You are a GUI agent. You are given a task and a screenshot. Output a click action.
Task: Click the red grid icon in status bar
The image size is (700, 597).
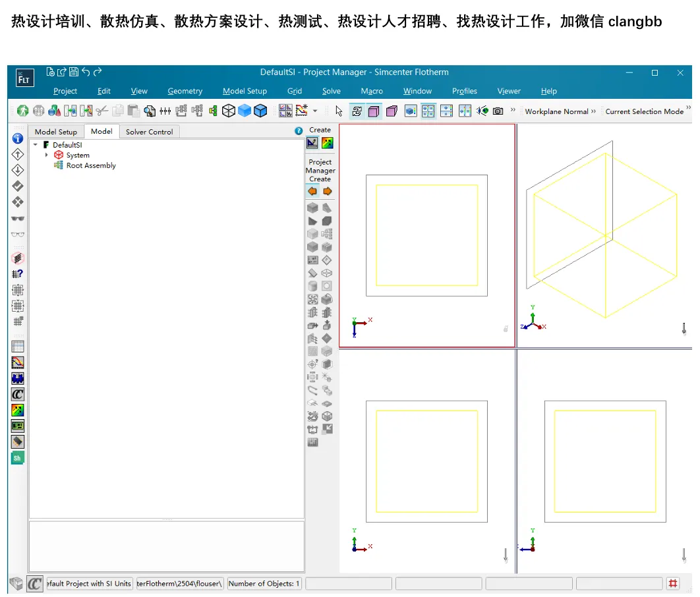tap(673, 583)
